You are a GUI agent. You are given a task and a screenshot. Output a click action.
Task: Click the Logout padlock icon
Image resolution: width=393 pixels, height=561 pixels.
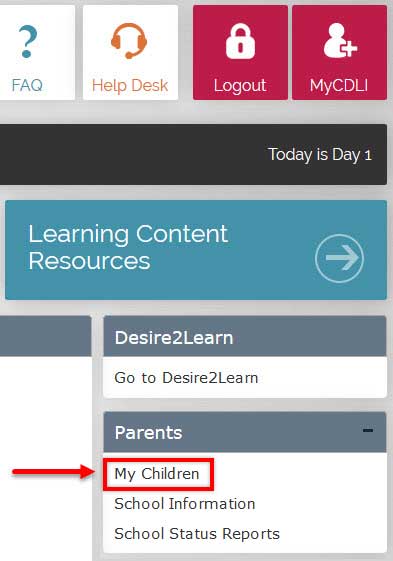coord(240,41)
